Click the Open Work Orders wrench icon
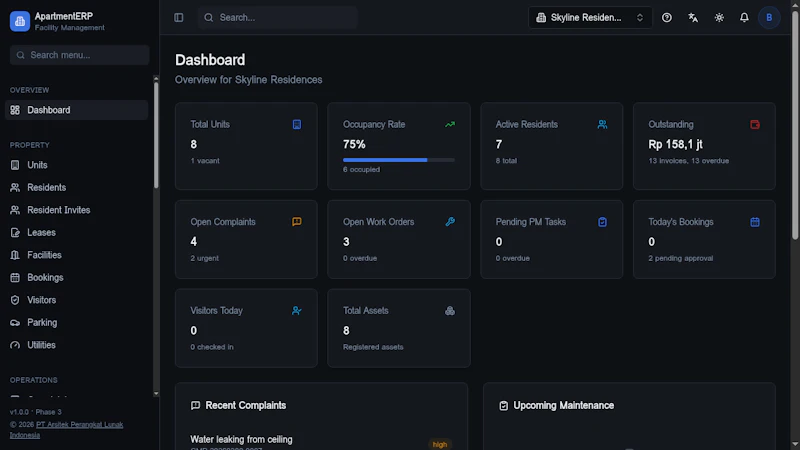Viewport: 800px width, 450px height. 449,222
